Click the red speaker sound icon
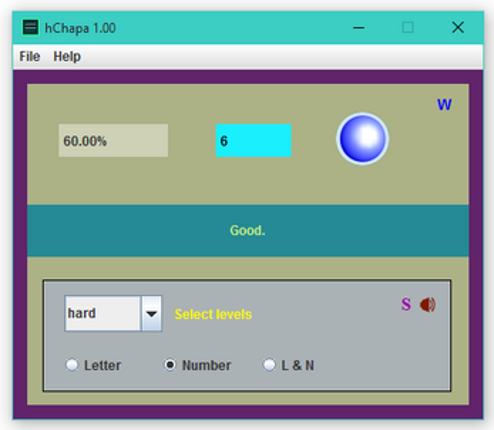The width and height of the screenshot is (494, 430). coord(428,304)
